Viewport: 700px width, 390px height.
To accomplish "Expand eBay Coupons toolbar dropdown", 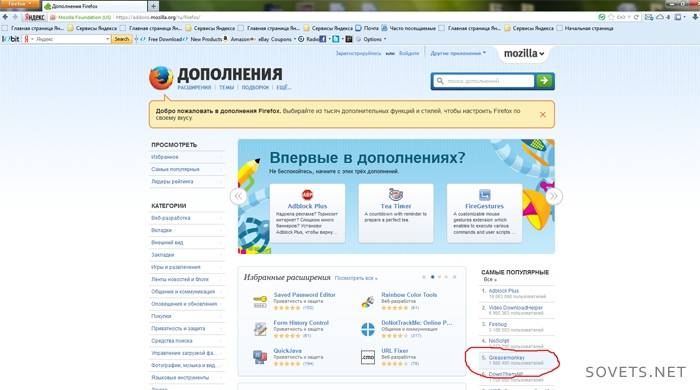I will point(295,39).
